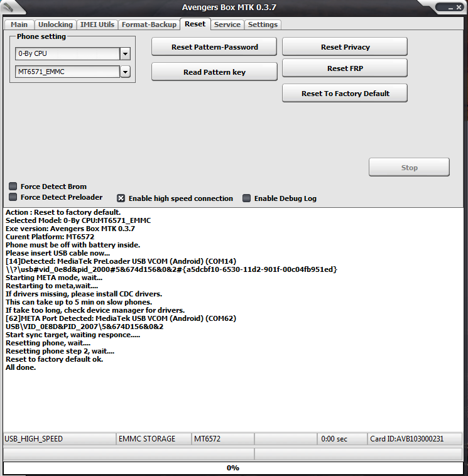The image size is (468, 476).
Task: Click the MT6571_EMMC combo box field
Action: tap(67, 72)
